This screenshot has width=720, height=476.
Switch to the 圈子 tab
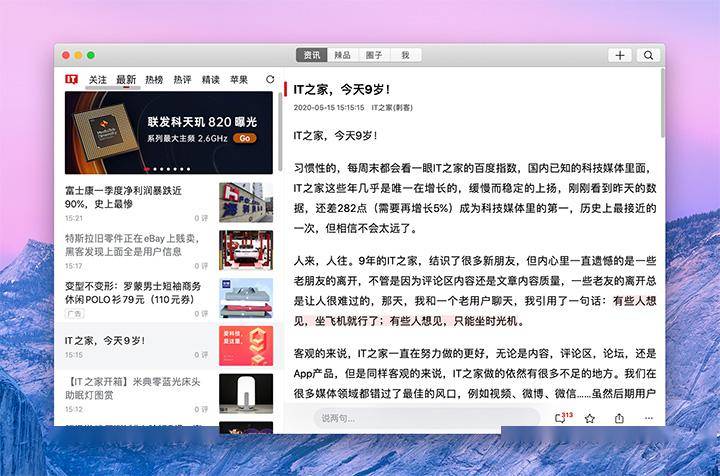click(x=373, y=55)
